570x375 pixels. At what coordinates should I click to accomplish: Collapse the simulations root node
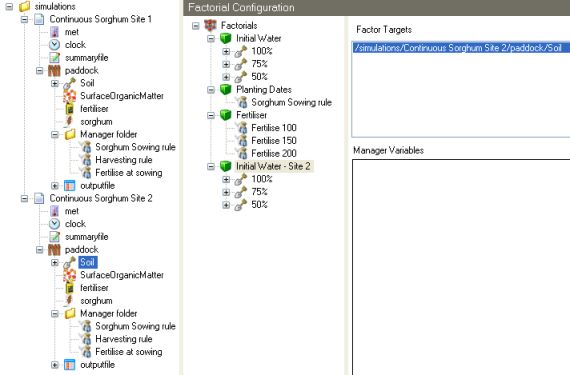[x=9, y=7]
